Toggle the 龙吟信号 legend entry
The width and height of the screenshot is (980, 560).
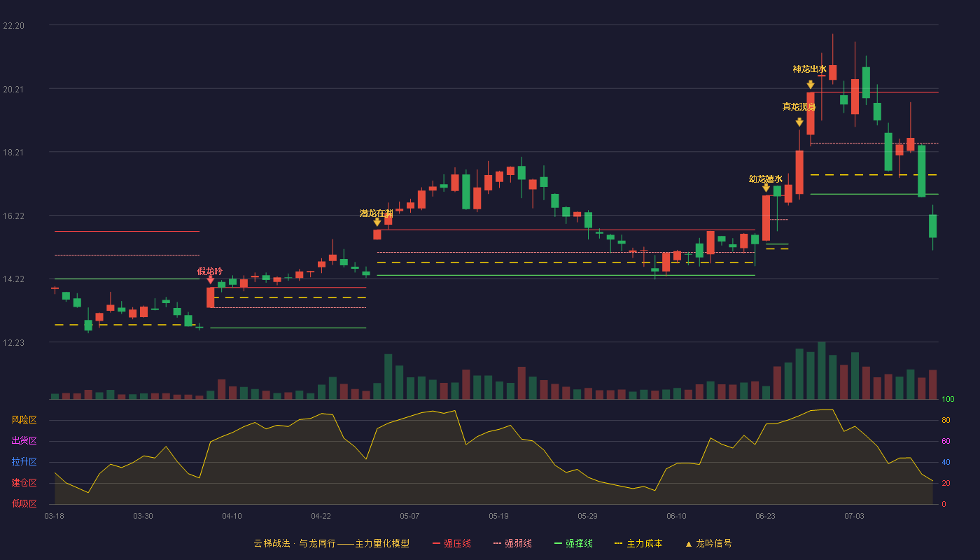[x=708, y=543]
